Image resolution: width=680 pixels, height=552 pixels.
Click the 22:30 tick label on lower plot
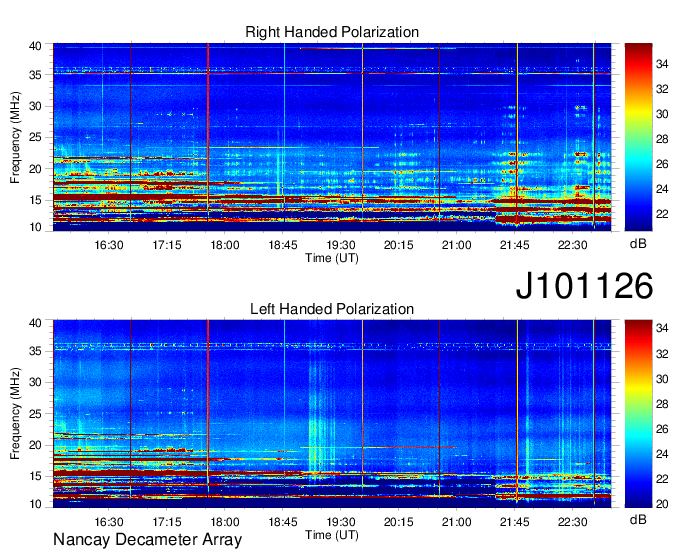point(572,522)
